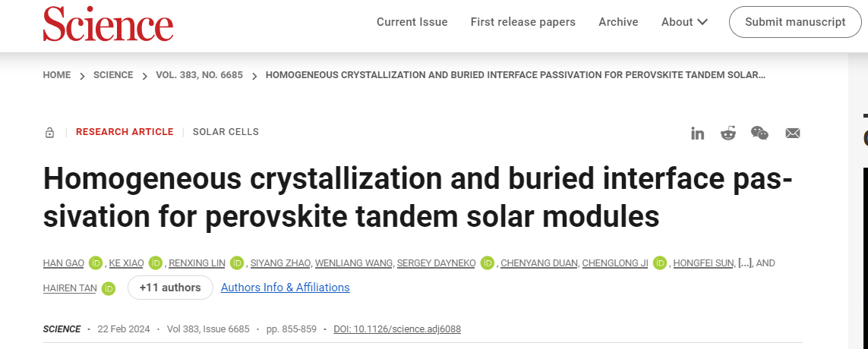868x349 pixels.
Task: Expand the About dropdown menu
Action: [684, 22]
